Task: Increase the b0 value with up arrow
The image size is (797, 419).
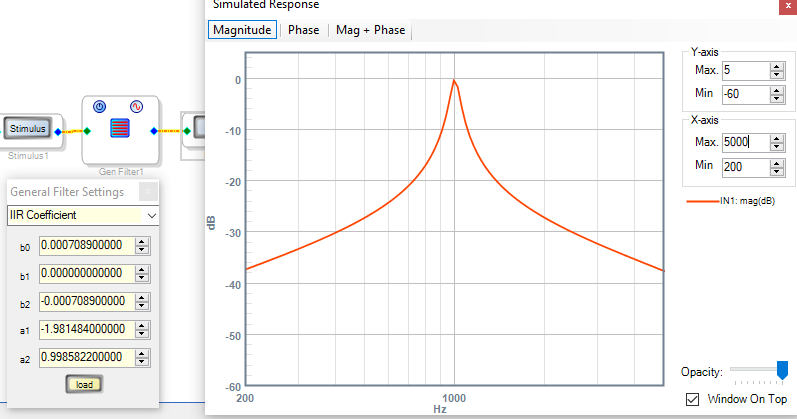Action: [142, 242]
